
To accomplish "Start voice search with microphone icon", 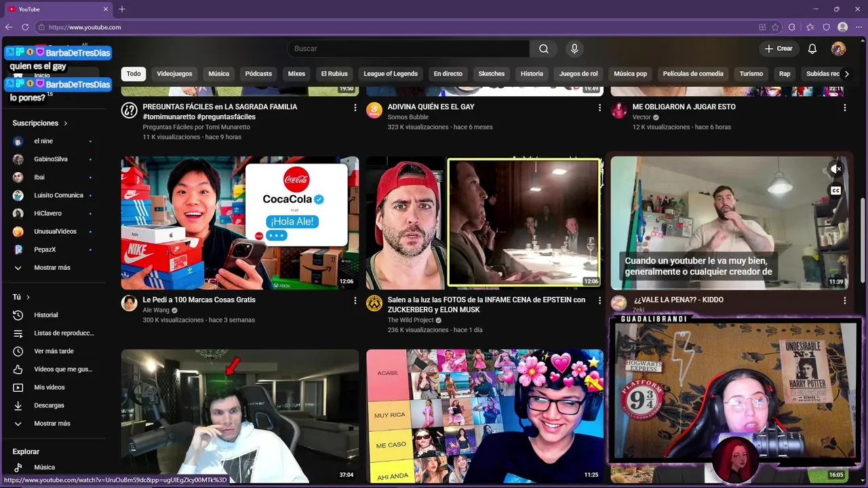I will coord(574,49).
